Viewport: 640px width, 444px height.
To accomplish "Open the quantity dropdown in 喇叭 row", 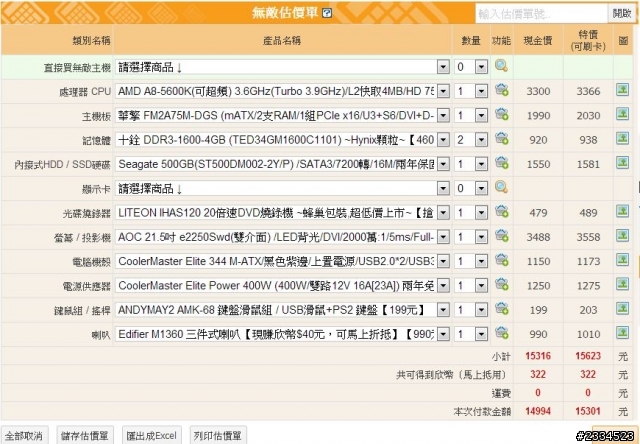I will (471, 334).
